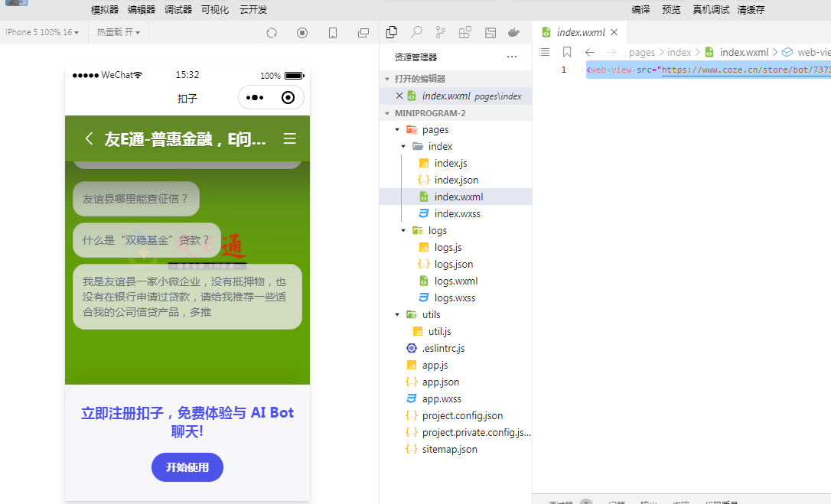Go forward with the right arrow in editor
The image size is (831, 504).
(611, 52)
